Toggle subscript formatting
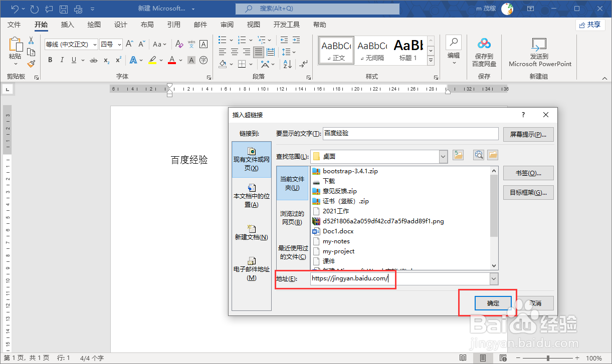This screenshot has width=612, height=364. click(x=106, y=60)
